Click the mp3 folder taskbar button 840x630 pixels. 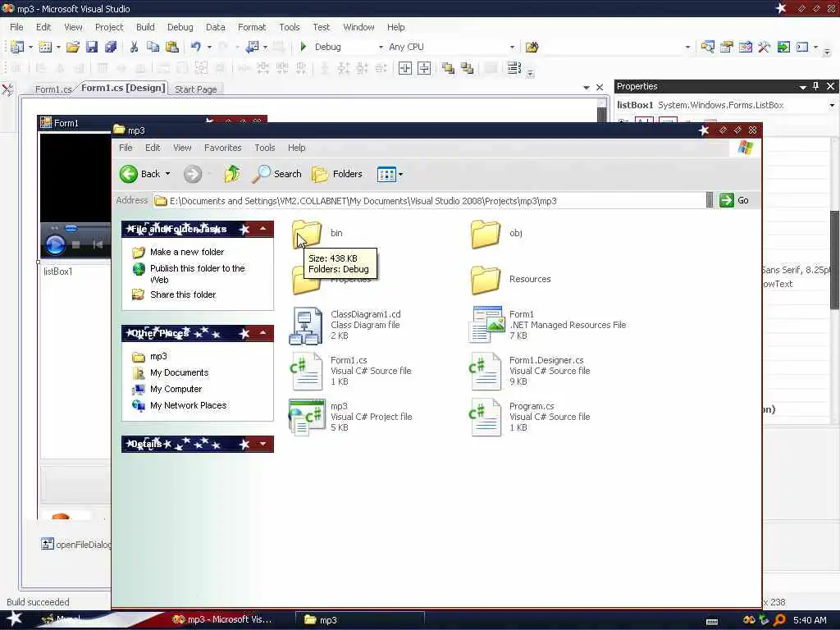coord(360,620)
